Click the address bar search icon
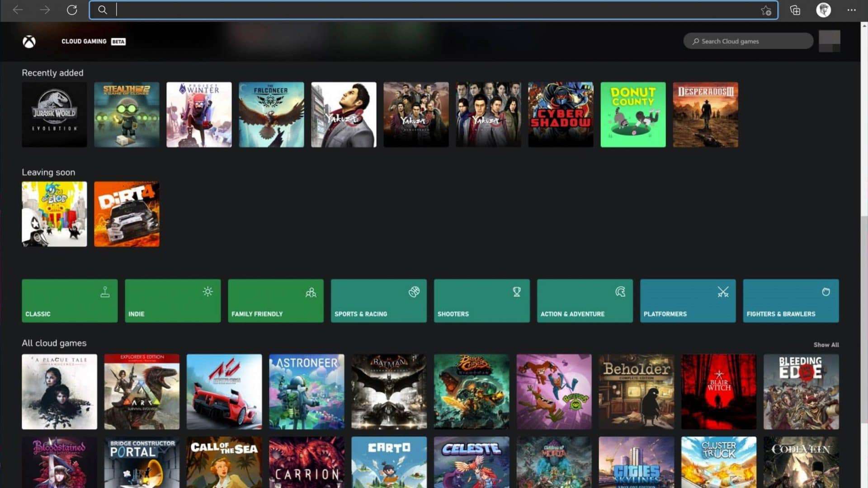 pos(103,10)
